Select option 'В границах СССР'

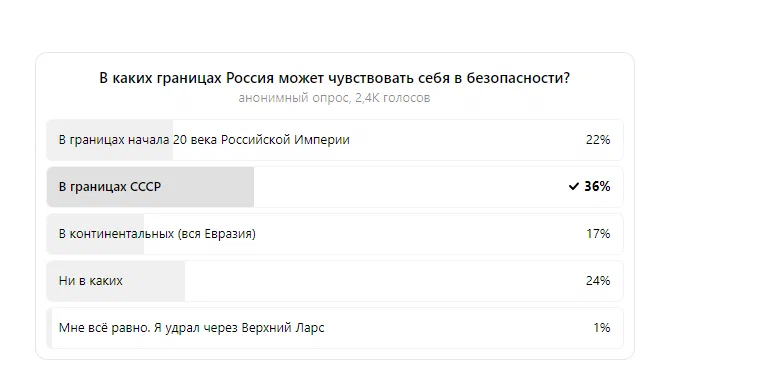[335, 187]
